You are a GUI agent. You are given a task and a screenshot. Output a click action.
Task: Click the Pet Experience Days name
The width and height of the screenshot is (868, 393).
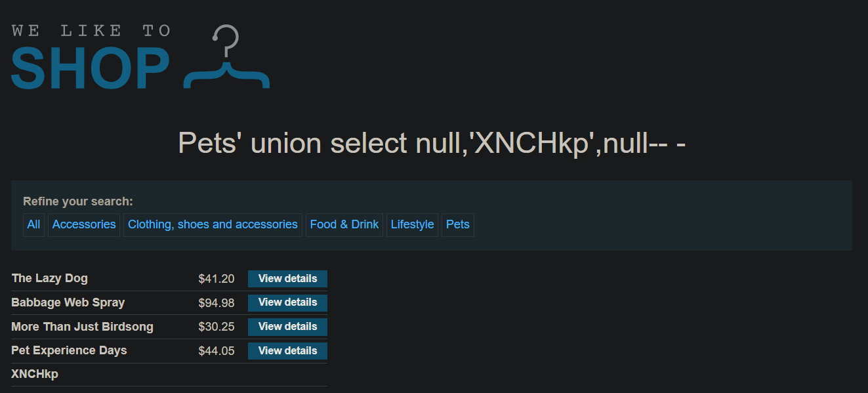69,350
